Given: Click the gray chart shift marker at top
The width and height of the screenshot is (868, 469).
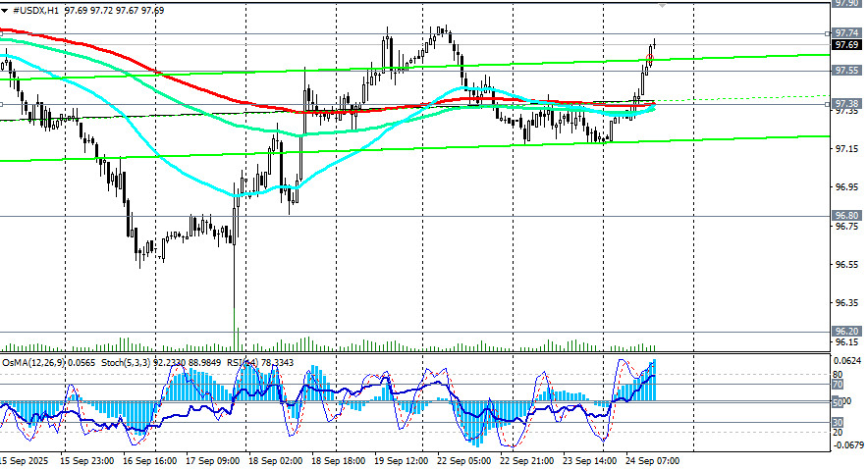Looking at the screenshot, I should [662, 6].
